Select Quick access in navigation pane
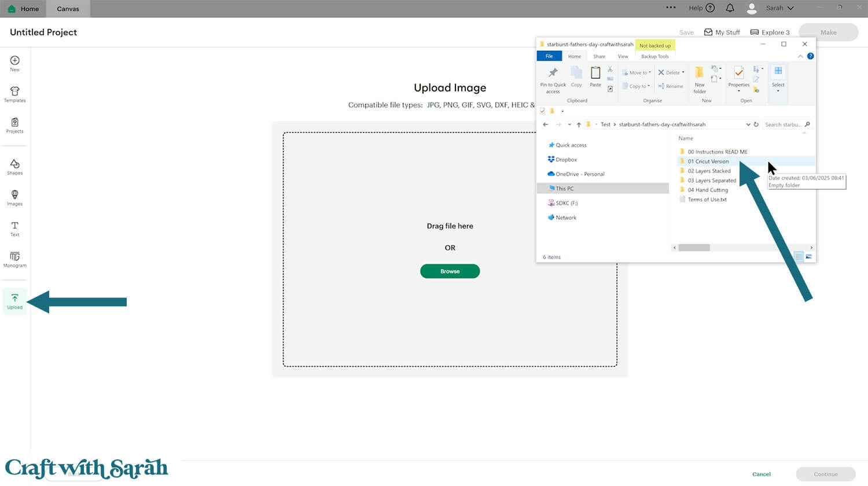This screenshot has width=868, height=486. [567, 145]
